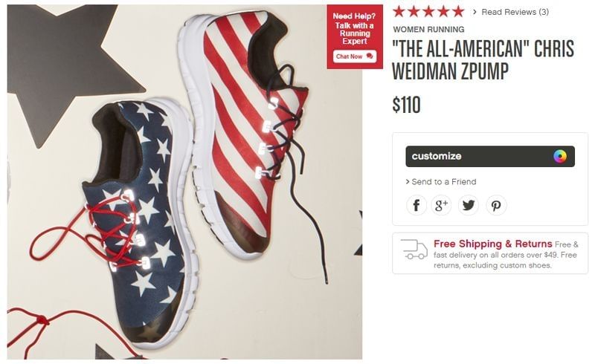This screenshot has width=595, height=364.
Task: Open the Read Reviews (3) link
Action: (515, 12)
